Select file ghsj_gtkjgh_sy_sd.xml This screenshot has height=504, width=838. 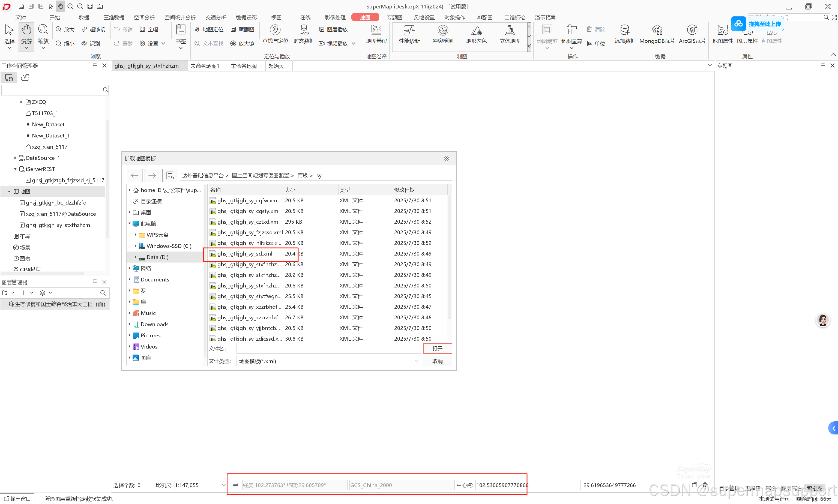point(245,254)
